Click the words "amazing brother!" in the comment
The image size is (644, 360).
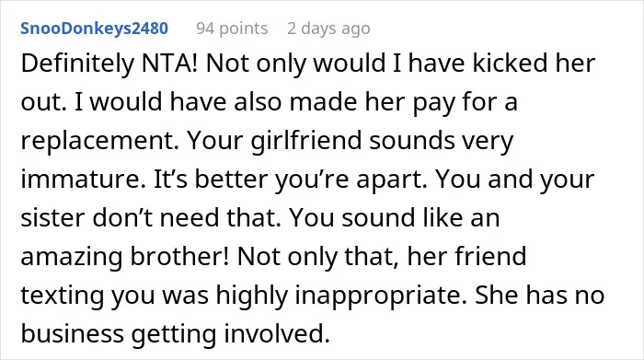(x=124, y=256)
